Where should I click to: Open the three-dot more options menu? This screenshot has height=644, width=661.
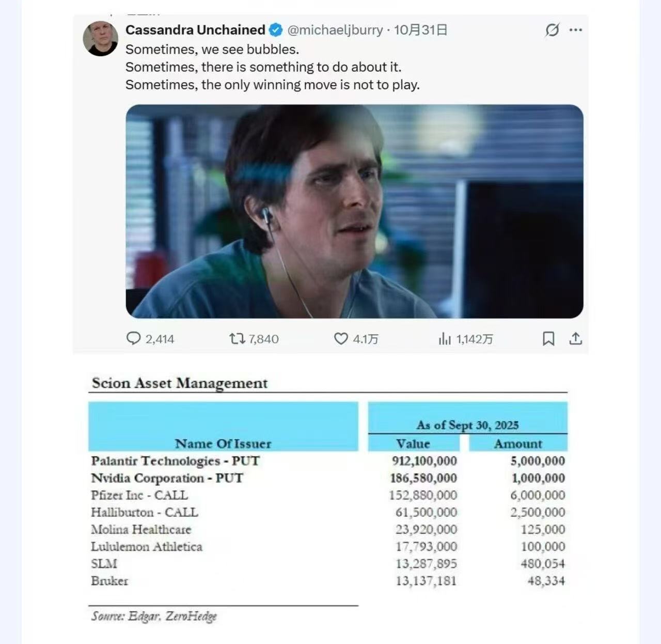576,30
